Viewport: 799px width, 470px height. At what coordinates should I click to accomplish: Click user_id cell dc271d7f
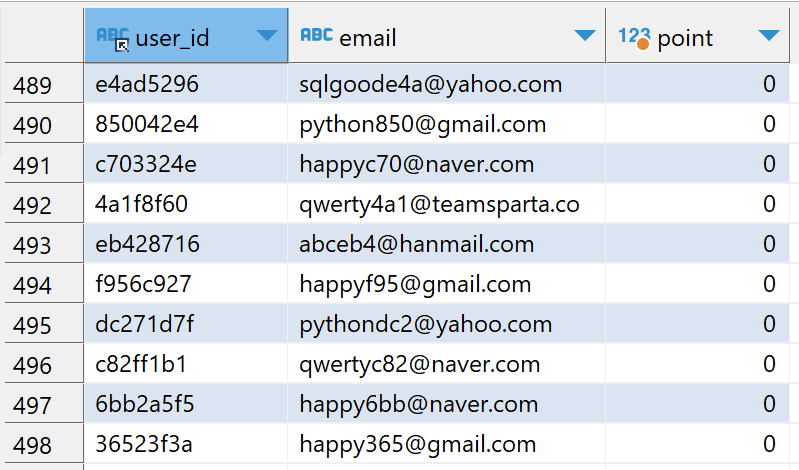click(x=187, y=324)
